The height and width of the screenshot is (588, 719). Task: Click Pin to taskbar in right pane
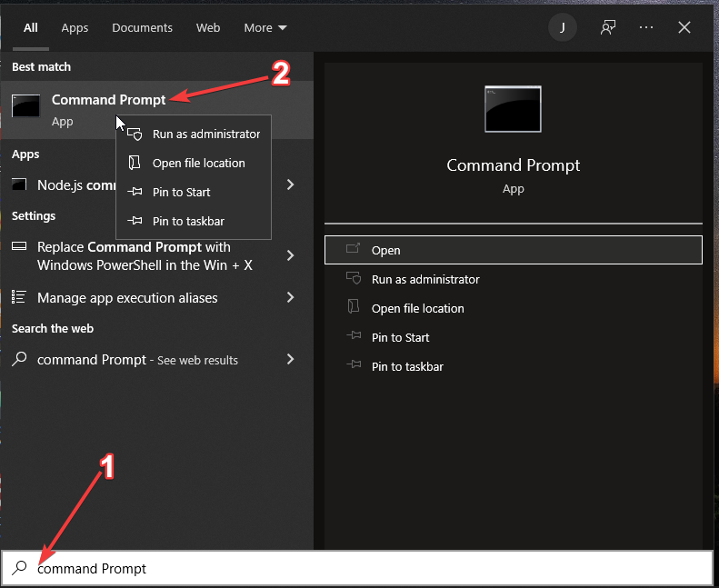513,366
